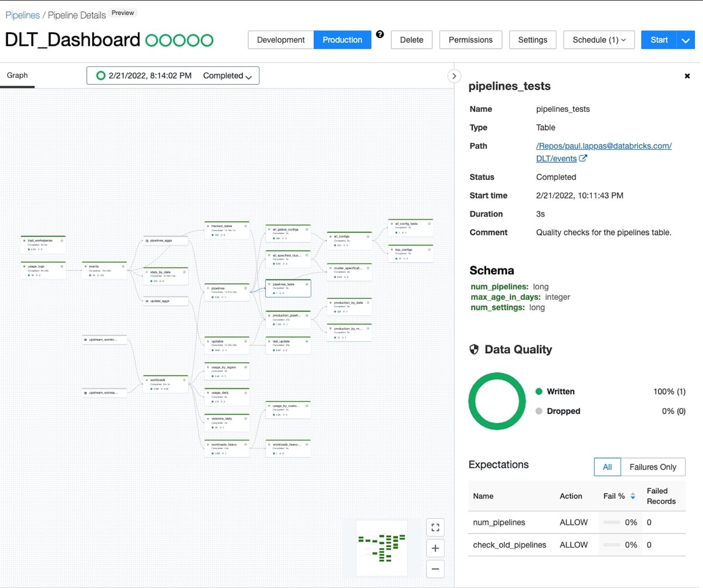Click the graph minimap thumbnail
This screenshot has width=703, height=588.
coord(382,547)
